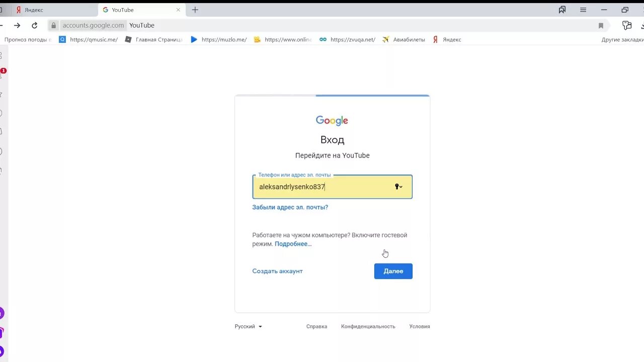Open the feedback/translate icon near address bar

(x=627, y=25)
